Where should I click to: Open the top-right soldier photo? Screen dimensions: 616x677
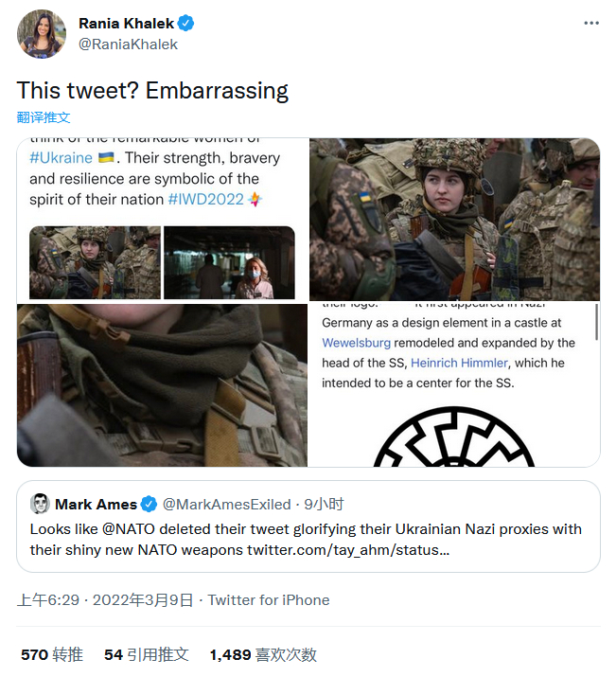[454, 220]
